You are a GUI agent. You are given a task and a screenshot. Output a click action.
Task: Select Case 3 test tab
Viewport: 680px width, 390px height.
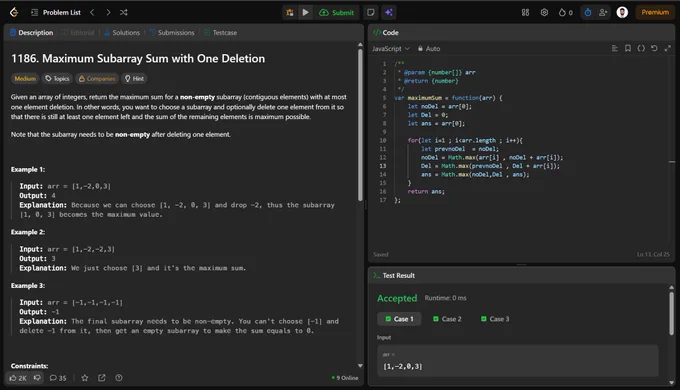point(495,319)
